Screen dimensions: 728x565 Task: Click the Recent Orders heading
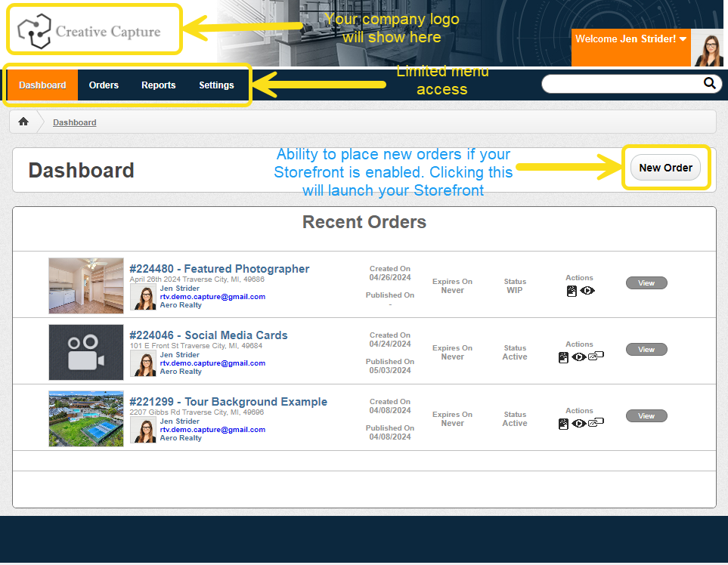pyautogui.click(x=364, y=222)
